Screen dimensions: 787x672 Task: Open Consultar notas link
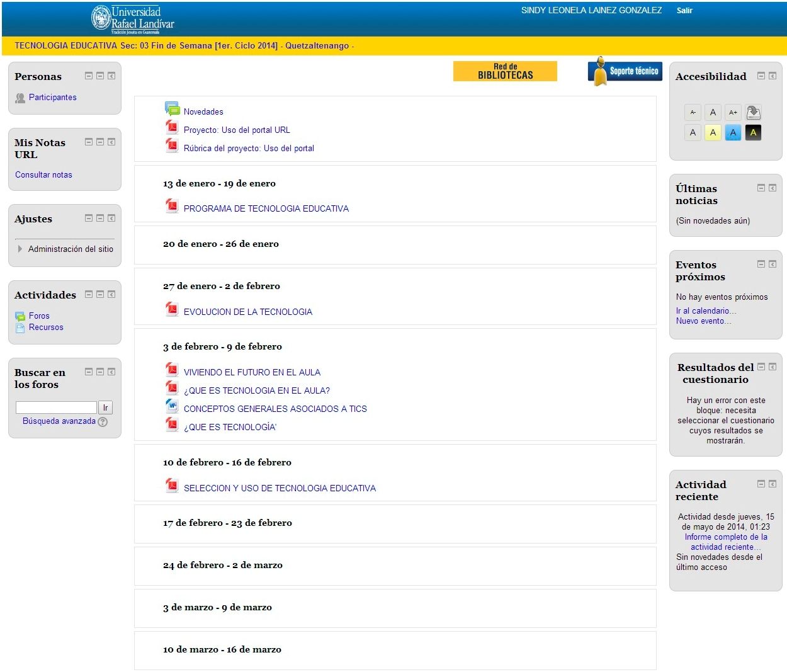[43, 175]
